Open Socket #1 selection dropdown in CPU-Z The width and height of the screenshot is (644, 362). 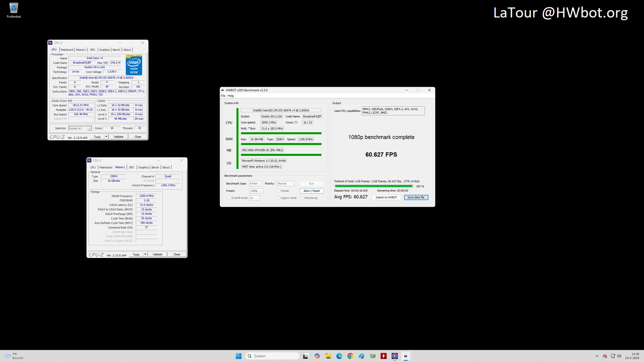tap(80, 128)
